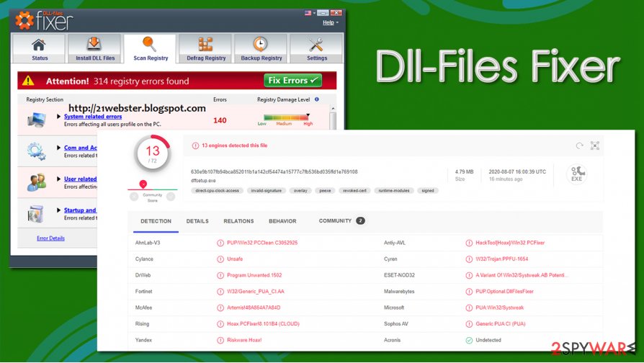
Task: Click the file hash text
Action: pos(274,172)
